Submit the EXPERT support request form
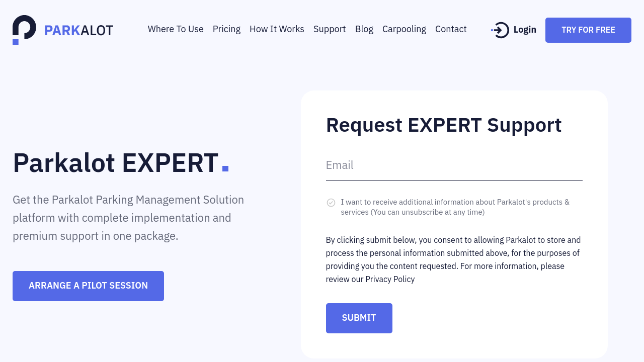Viewport: 644px width, 362px height. tap(359, 318)
